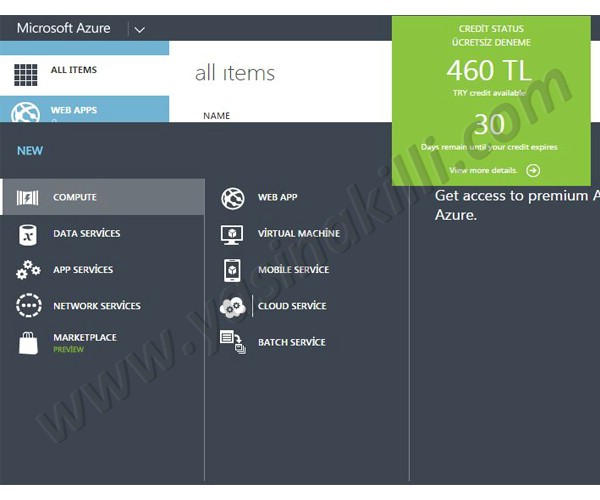Screen dimensions: 600x500
Task: Click the Cloud Service gear icon
Action: tap(232, 306)
